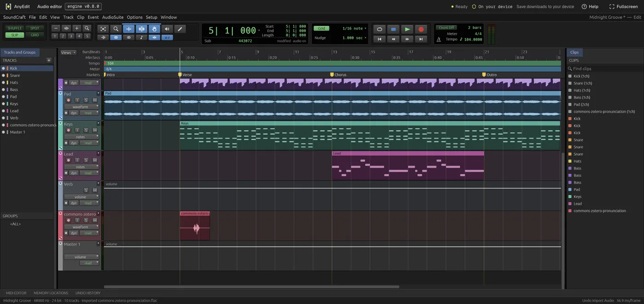Go to end of session
Screen dimensions: 644x304
pos(421,39)
